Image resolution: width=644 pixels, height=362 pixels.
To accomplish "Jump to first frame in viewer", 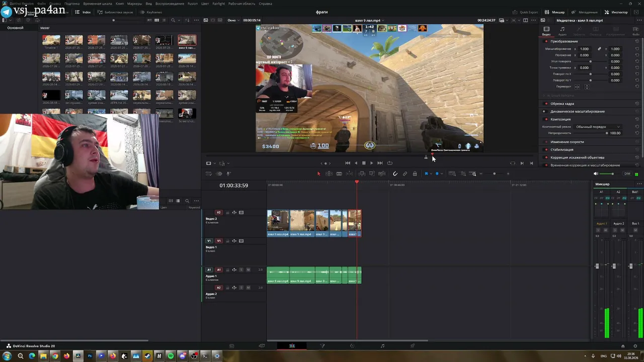I will (347, 163).
